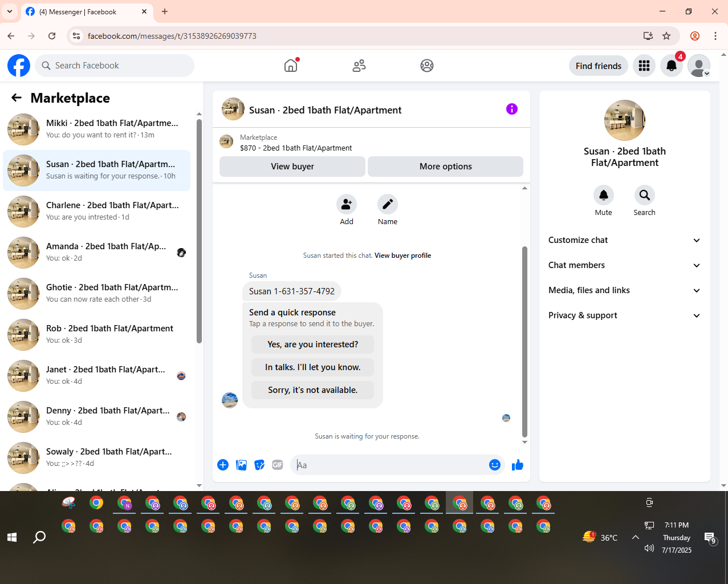Viewport: 728px width, 584px height.
Task: Click the taskbar volume icon
Action: tap(649, 548)
